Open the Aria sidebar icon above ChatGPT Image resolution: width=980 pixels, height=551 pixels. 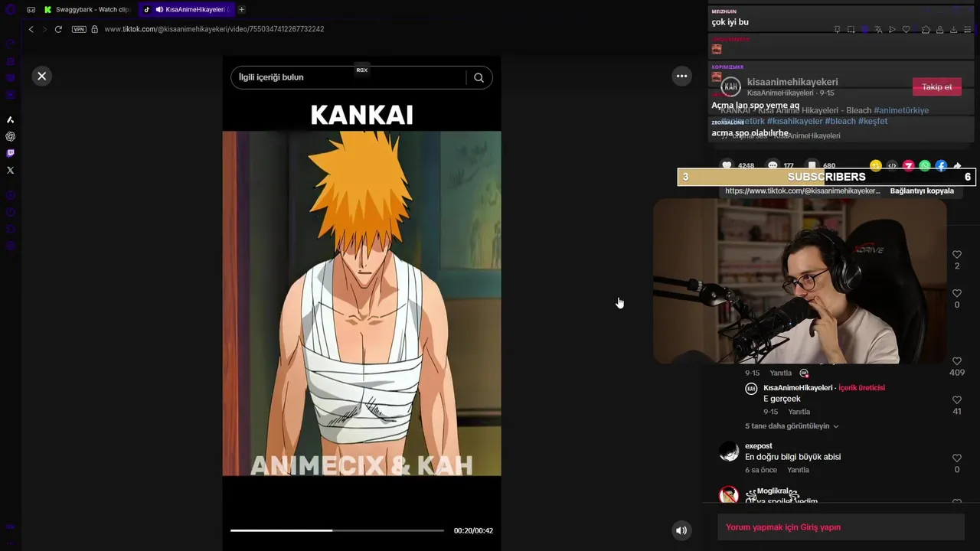(x=10, y=119)
